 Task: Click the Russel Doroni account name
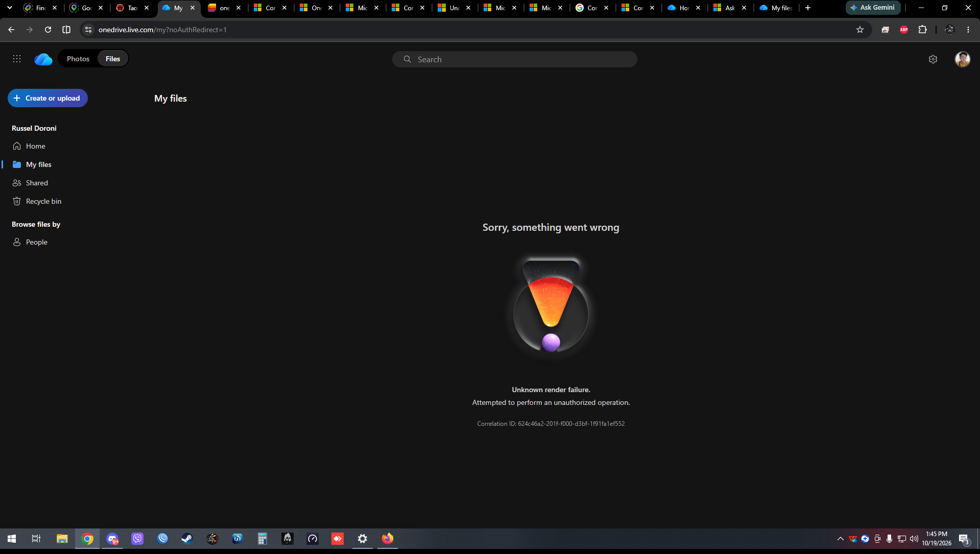coord(34,128)
